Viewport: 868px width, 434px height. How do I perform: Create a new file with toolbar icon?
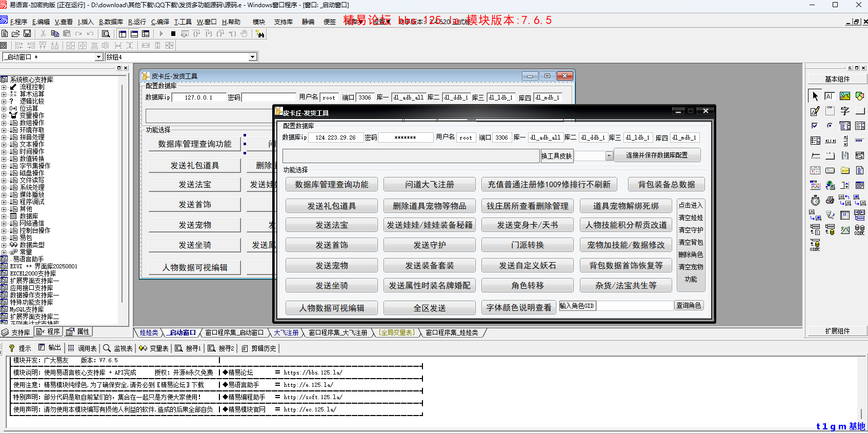(5, 33)
